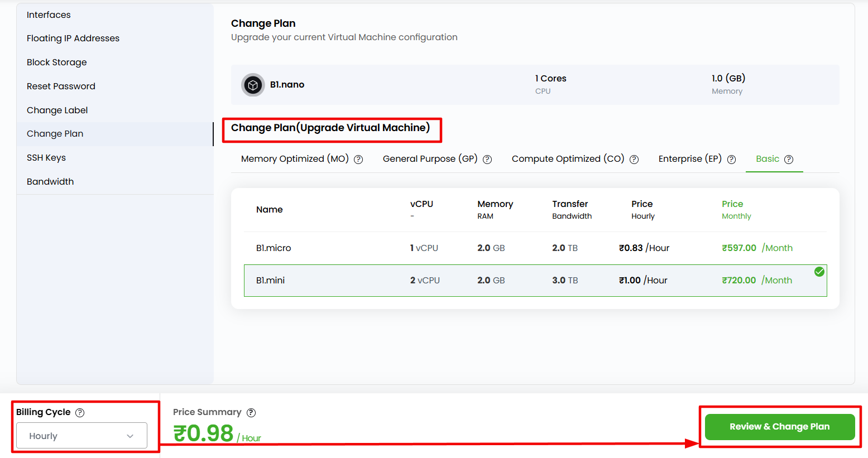Select the B1.micro plan row
Viewport: 868px width, 458px height.
(x=535, y=248)
